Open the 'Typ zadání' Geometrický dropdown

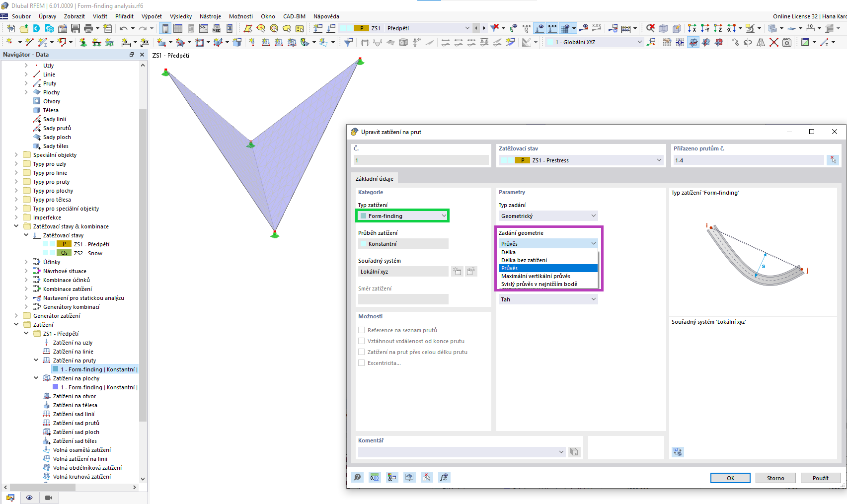(548, 216)
